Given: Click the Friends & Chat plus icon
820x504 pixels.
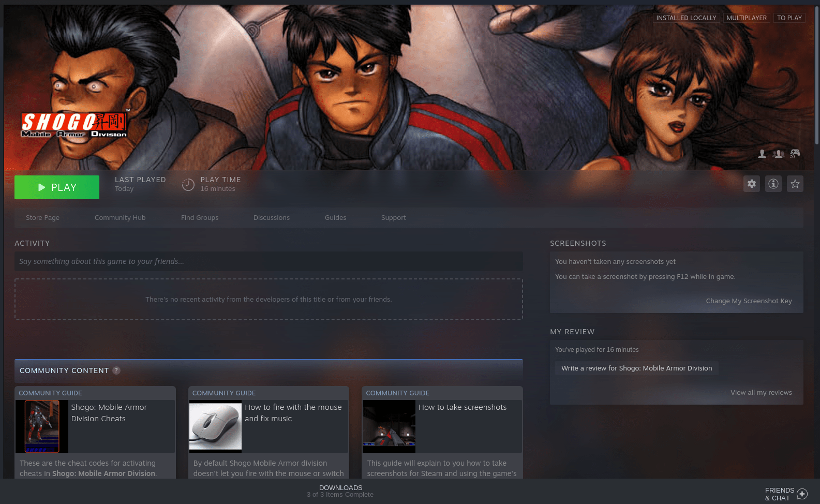Looking at the screenshot, I should [802, 494].
